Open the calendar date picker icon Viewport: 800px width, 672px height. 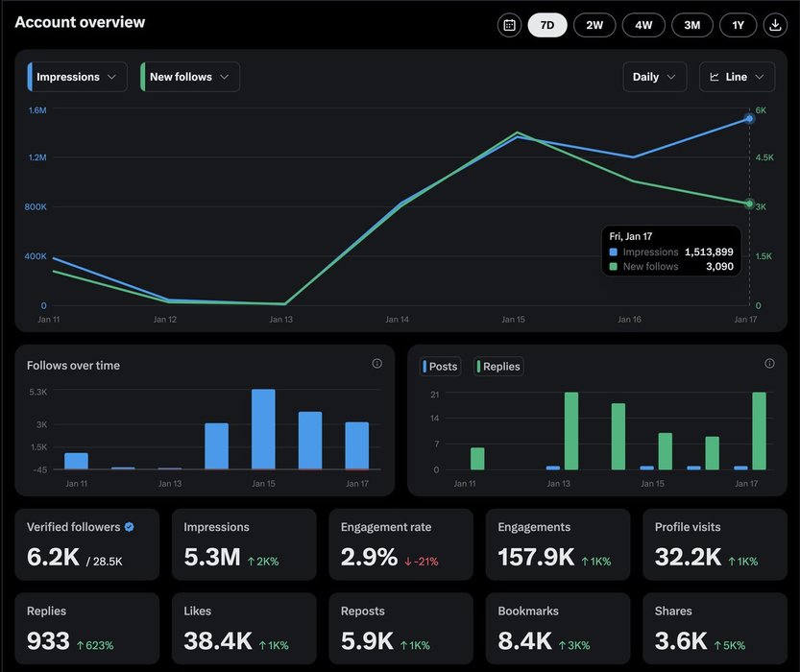click(510, 25)
